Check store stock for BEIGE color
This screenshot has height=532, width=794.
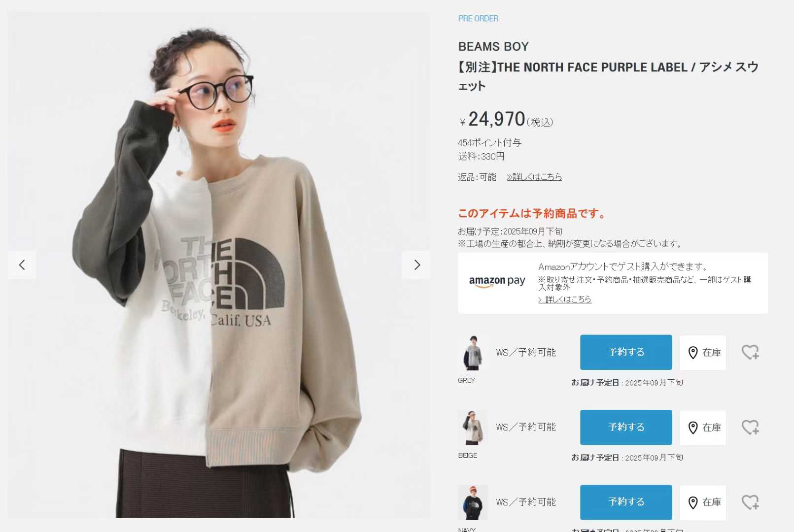(x=703, y=428)
